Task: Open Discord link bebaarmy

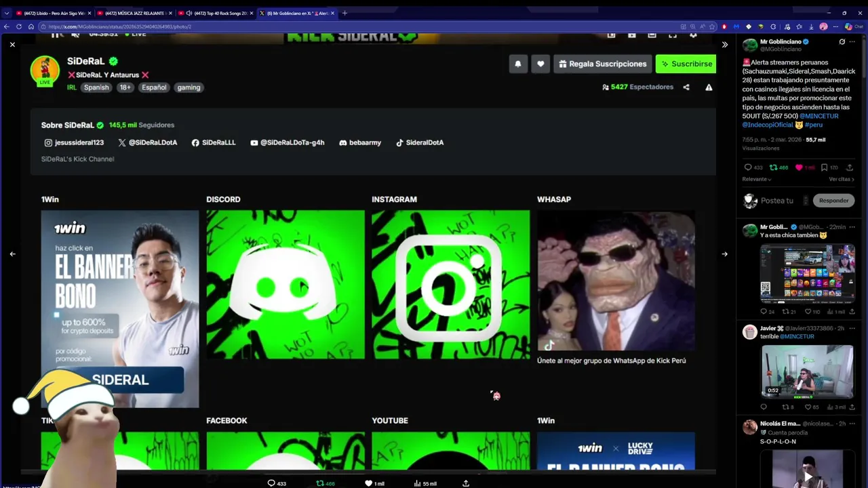Action: [360, 143]
